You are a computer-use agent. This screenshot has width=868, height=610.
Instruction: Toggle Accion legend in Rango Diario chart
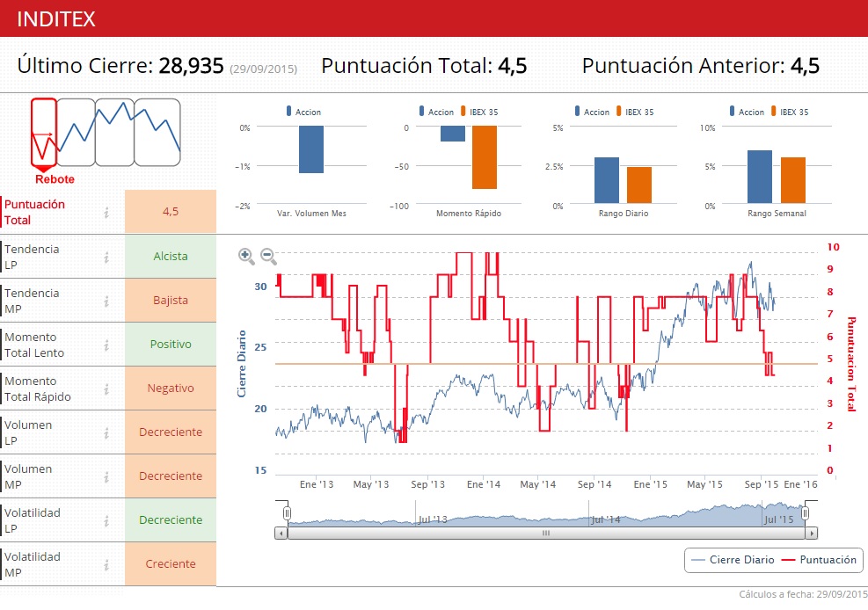(x=592, y=112)
